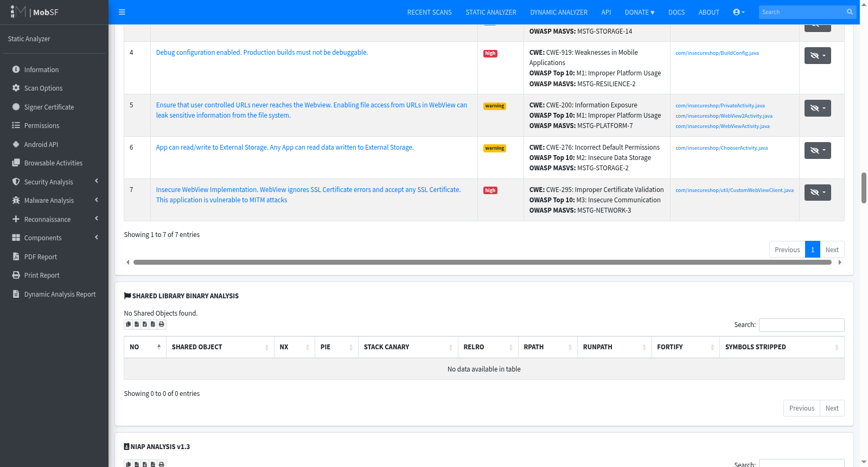Export Shared Library table as Excel

click(145, 324)
